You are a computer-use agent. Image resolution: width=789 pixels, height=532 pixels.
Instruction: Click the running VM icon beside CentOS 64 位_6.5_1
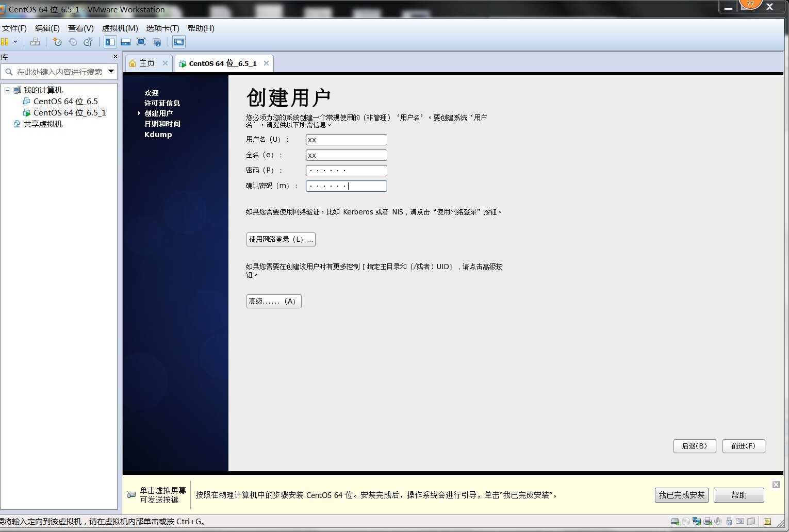pos(26,112)
